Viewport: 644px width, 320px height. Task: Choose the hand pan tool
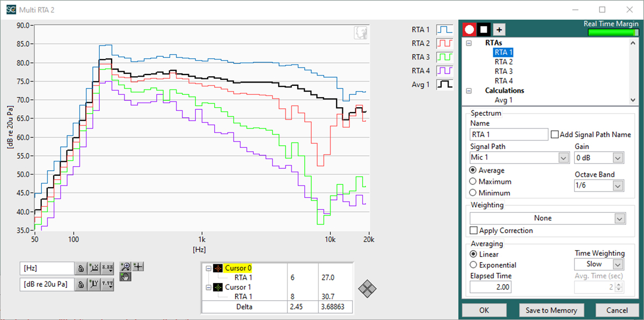[126, 277]
